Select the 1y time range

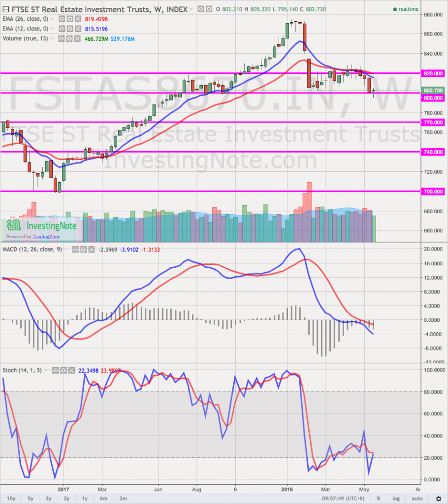point(85,498)
